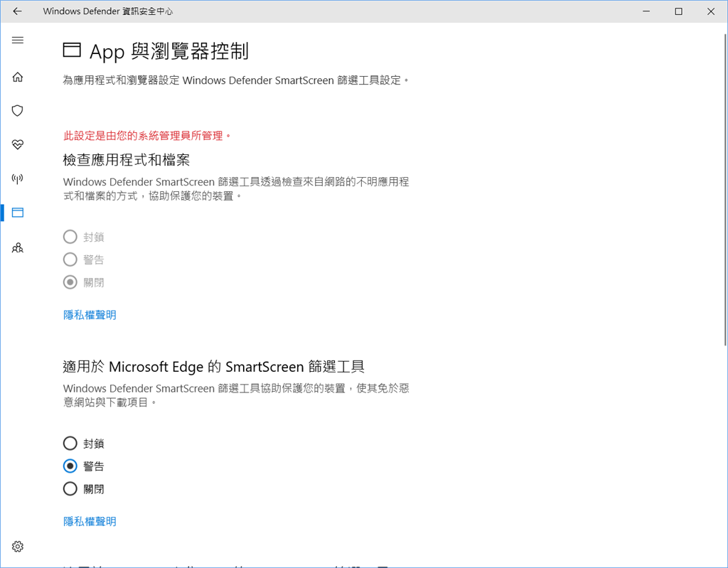
Task: Open Device performance & health heart icon
Action: coord(18,144)
